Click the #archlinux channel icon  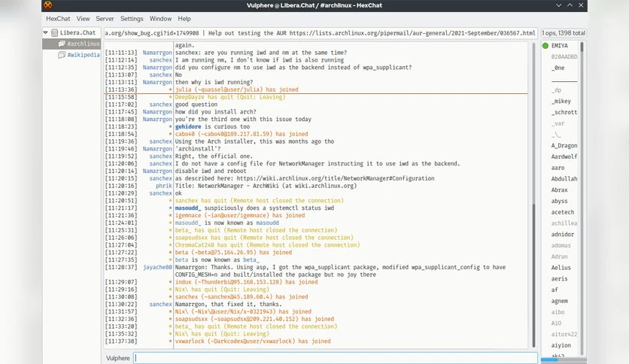62,44
